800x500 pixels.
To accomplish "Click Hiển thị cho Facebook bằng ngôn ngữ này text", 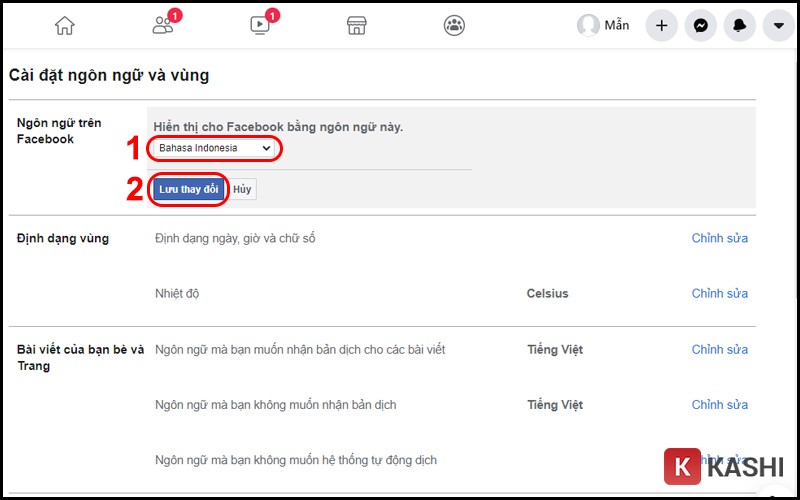I will [278, 127].
